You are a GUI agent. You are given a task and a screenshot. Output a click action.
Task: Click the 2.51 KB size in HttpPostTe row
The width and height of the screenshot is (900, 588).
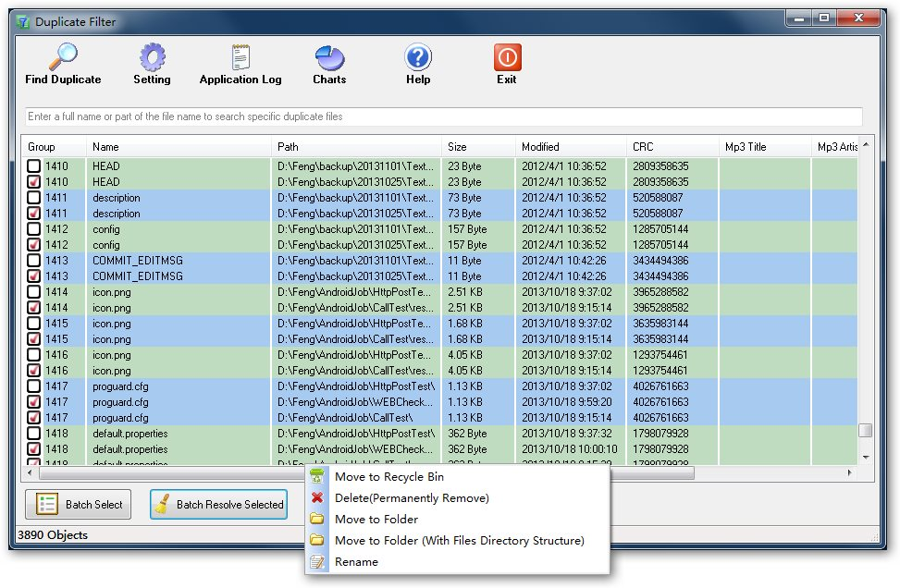coord(465,292)
